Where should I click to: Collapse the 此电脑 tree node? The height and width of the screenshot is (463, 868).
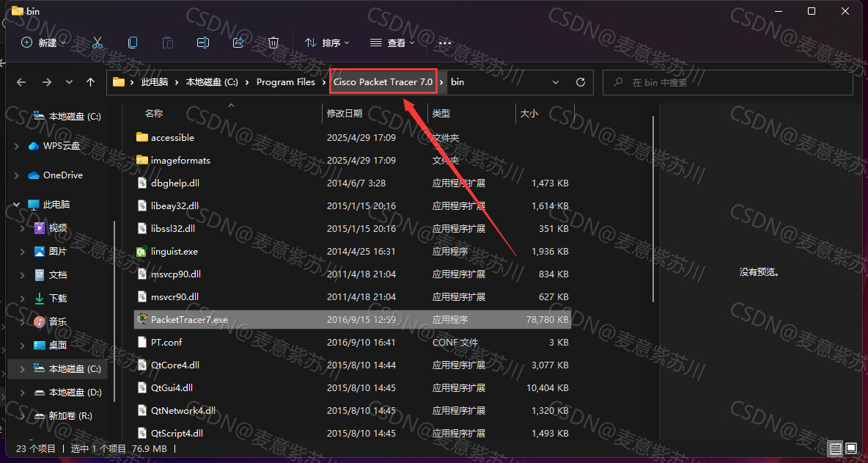pyautogui.click(x=17, y=205)
